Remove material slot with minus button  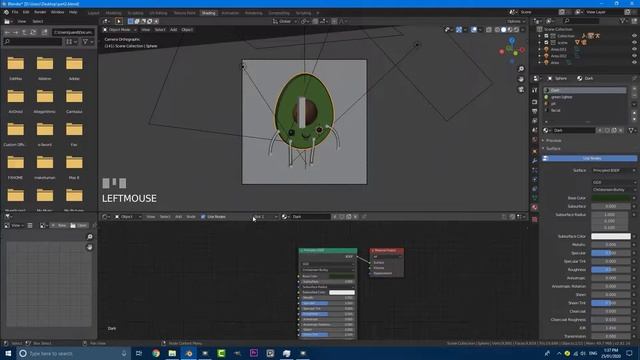point(634,95)
